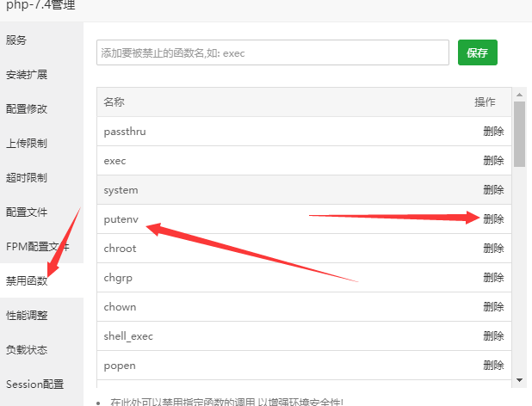The width and height of the screenshot is (532, 406).
Task: Click the 名称 column header
Action: pyautogui.click(x=114, y=102)
